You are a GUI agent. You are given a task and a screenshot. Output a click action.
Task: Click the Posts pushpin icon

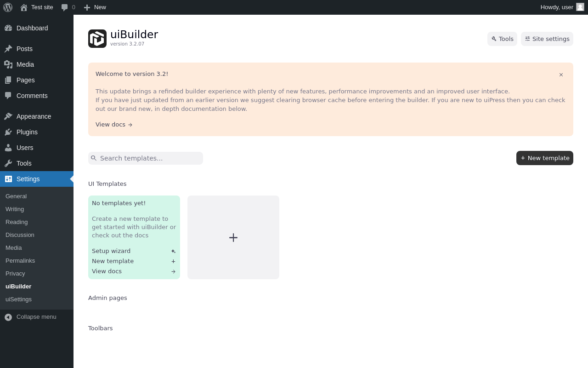(x=8, y=49)
